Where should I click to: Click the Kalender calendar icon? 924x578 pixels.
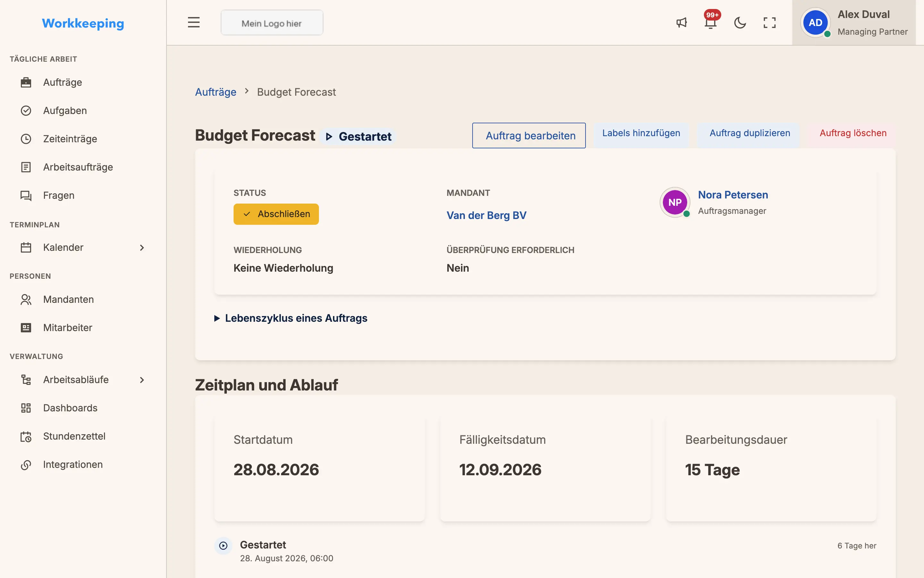(26, 247)
